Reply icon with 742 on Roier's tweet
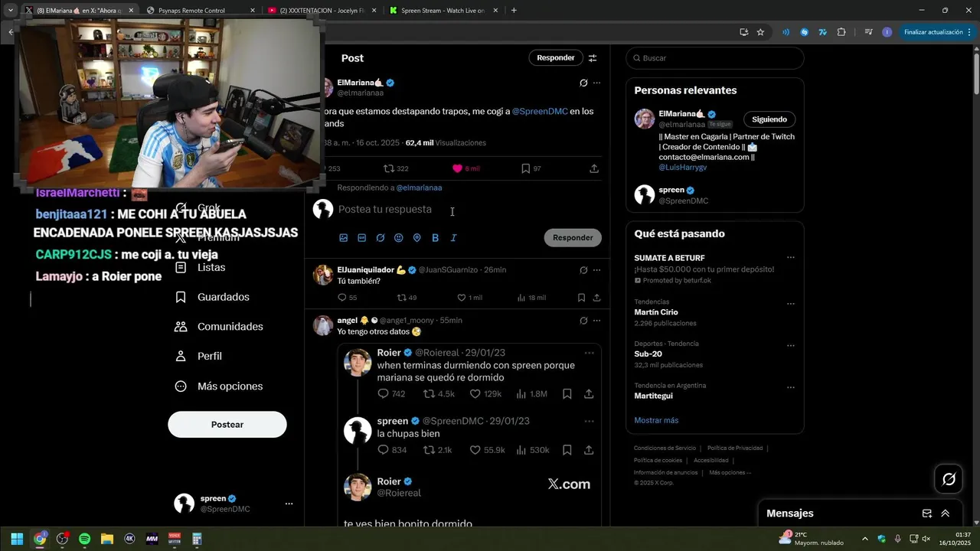The height and width of the screenshot is (551, 980). point(391,394)
